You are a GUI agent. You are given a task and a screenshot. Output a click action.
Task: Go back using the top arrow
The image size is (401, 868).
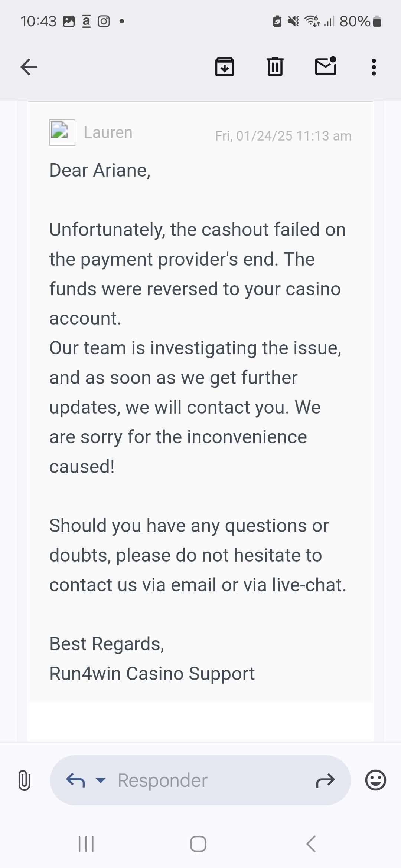(29, 67)
